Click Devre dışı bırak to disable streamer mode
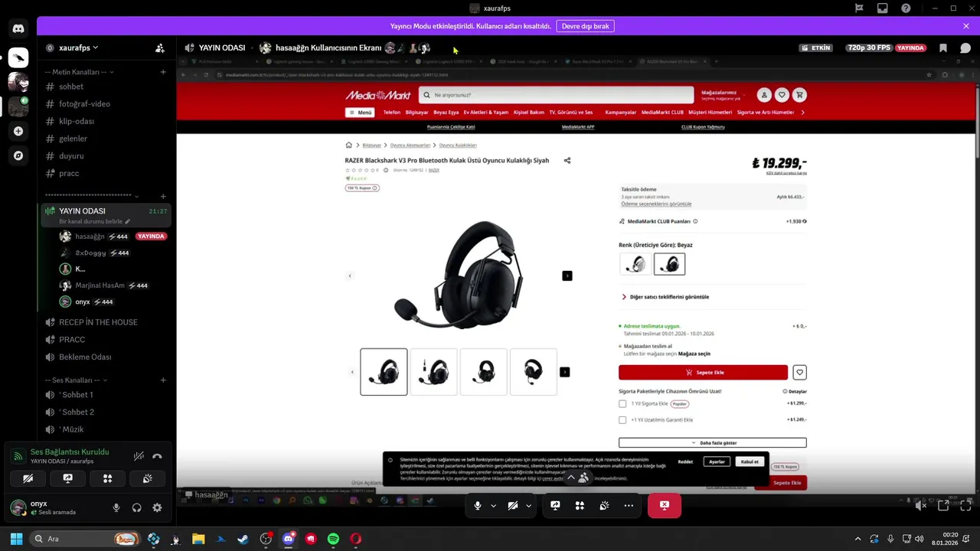 pyautogui.click(x=585, y=26)
